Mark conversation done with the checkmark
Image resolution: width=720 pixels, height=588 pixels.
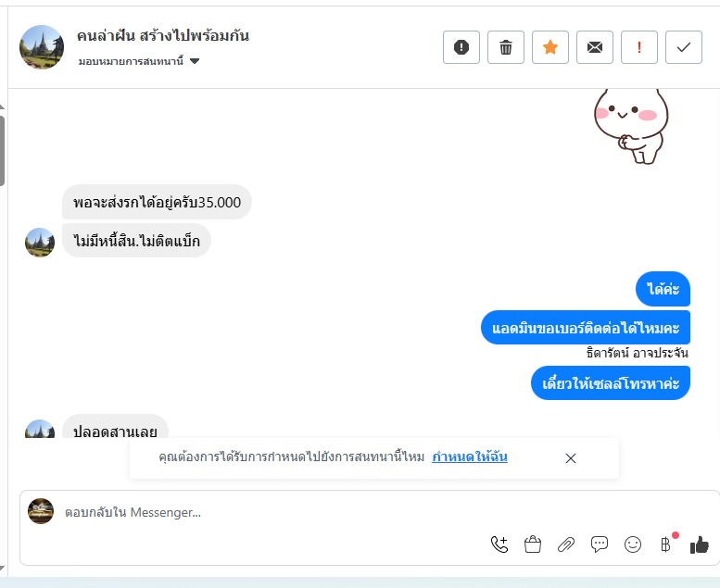coord(684,47)
